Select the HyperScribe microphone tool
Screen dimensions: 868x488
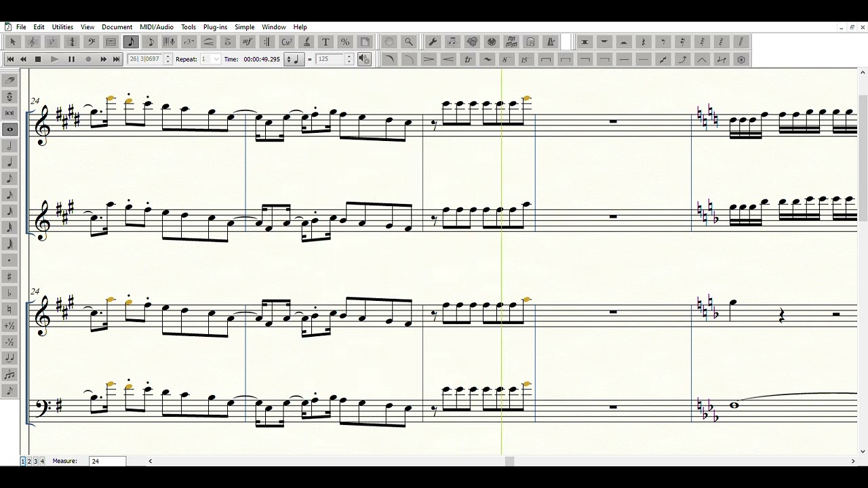(170, 42)
